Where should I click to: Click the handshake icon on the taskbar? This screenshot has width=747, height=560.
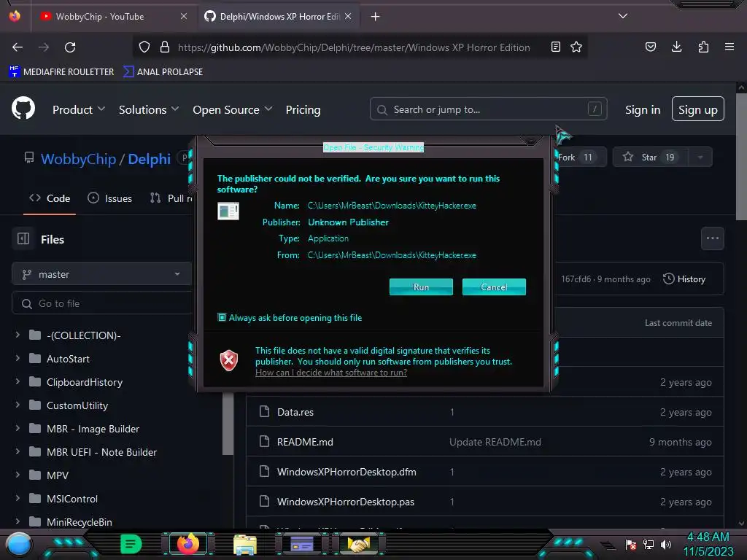pos(359,544)
